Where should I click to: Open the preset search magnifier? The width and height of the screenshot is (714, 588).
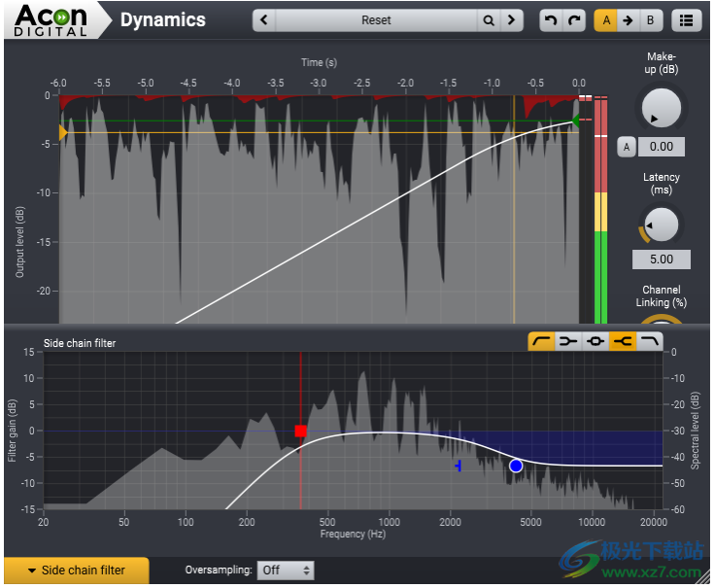[489, 20]
